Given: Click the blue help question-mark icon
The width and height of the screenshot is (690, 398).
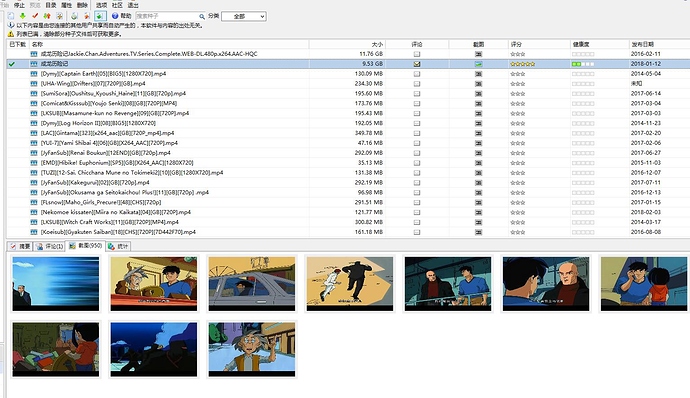Looking at the screenshot, I should [x=115, y=16].
